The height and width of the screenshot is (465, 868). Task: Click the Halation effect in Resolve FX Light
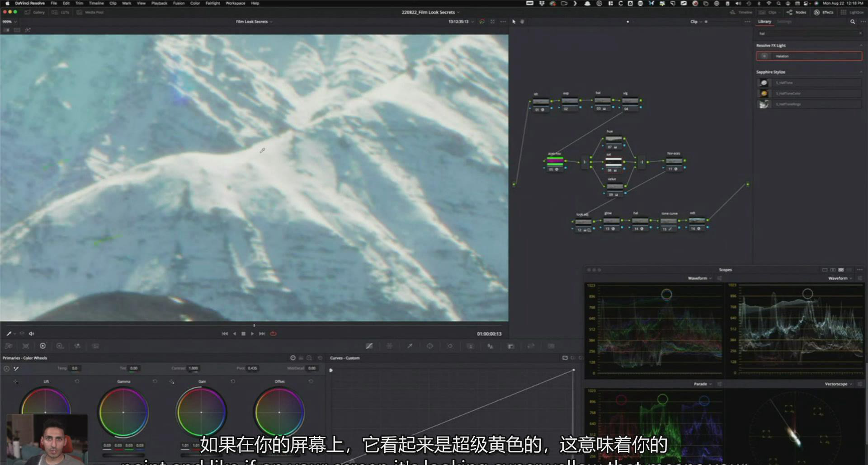809,56
